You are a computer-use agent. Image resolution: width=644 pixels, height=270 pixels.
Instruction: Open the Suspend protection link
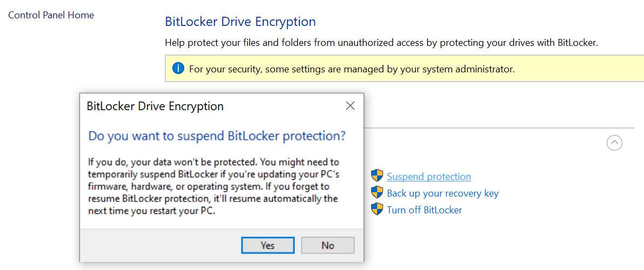pyautogui.click(x=428, y=177)
